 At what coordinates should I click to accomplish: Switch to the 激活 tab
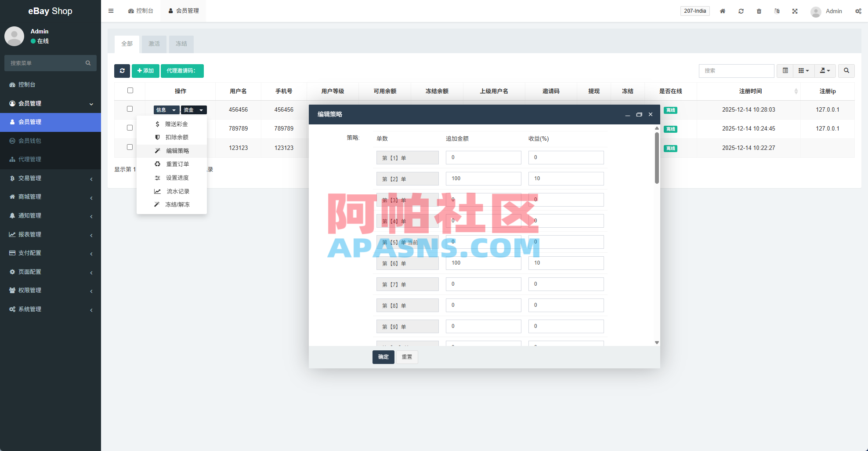coord(154,44)
